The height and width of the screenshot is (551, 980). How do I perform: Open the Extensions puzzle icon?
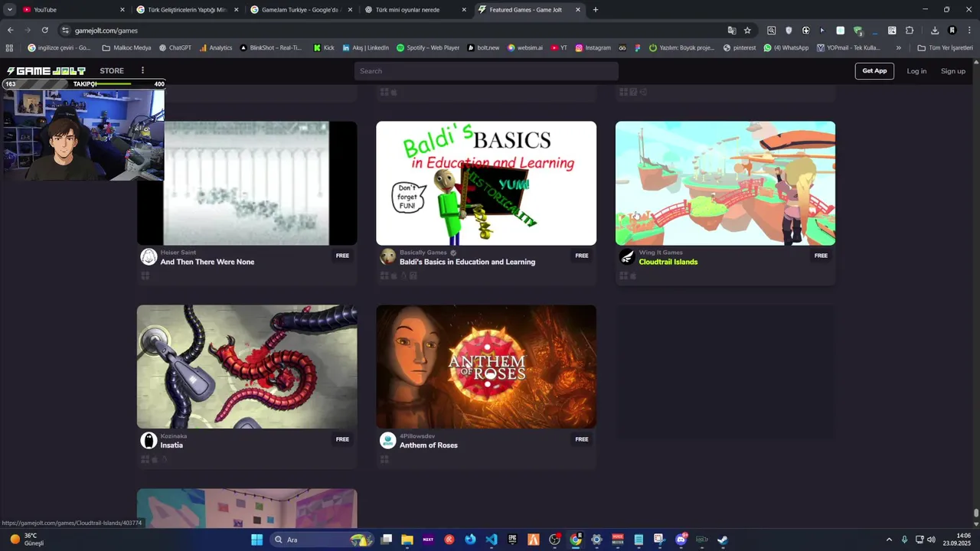click(x=910, y=31)
